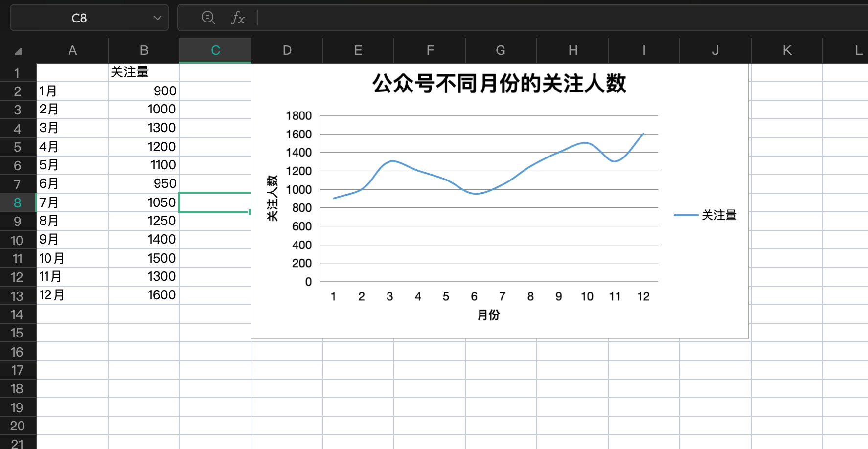Click the horizontal axis title 月份
The height and width of the screenshot is (449, 868).
tap(488, 315)
